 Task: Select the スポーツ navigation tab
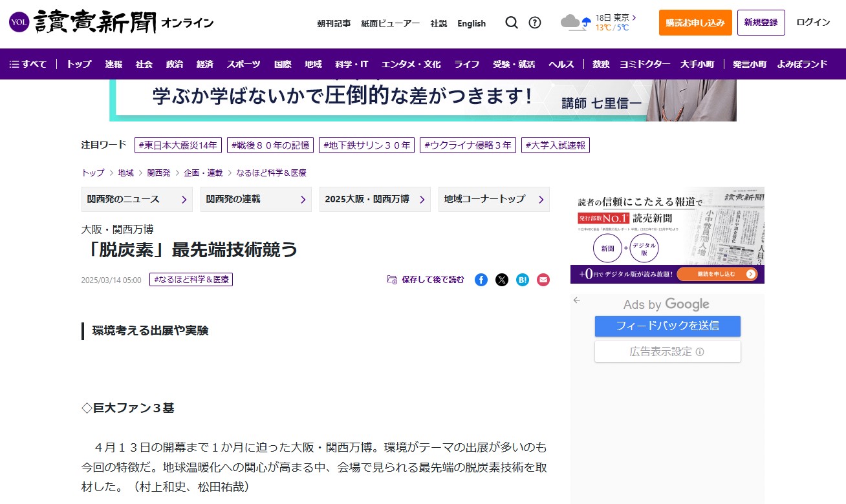pos(243,64)
